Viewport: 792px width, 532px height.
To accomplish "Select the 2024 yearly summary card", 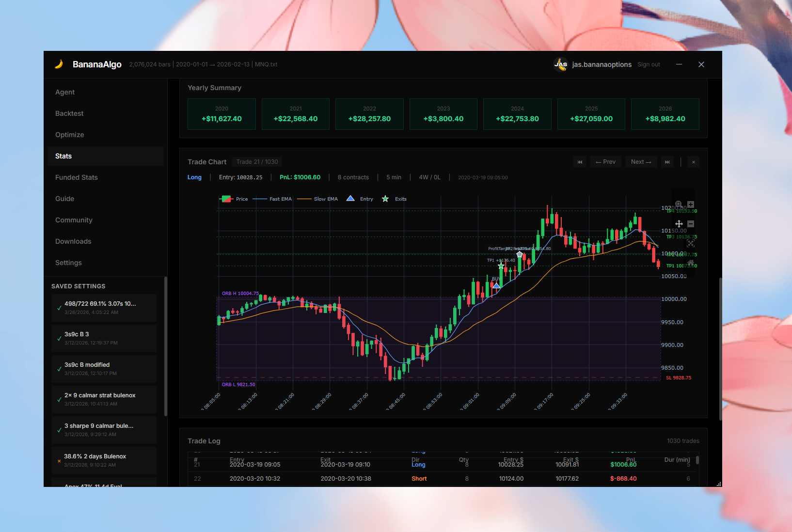I will pos(517,114).
